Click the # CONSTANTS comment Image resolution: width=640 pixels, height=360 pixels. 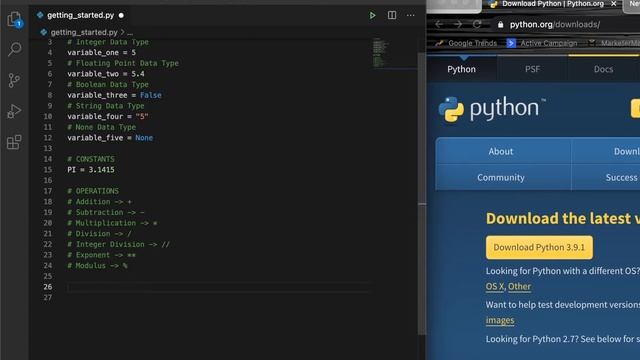91,159
